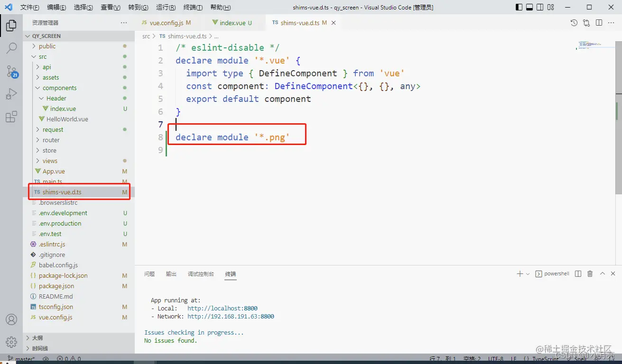Open the editor's more actions (...) menu
Viewport: 622px width, 364px height.
[612, 23]
